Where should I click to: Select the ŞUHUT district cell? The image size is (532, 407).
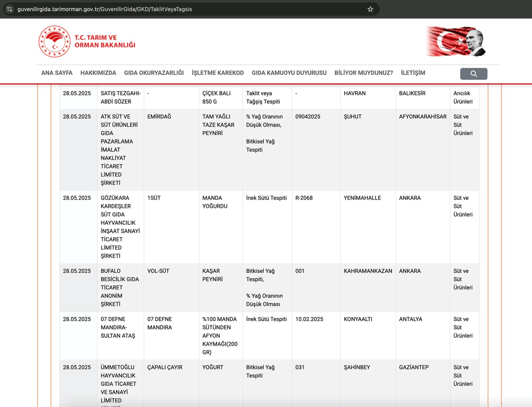[368, 150]
